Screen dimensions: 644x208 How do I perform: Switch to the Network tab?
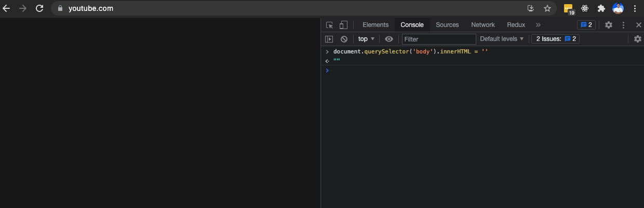[x=483, y=25]
